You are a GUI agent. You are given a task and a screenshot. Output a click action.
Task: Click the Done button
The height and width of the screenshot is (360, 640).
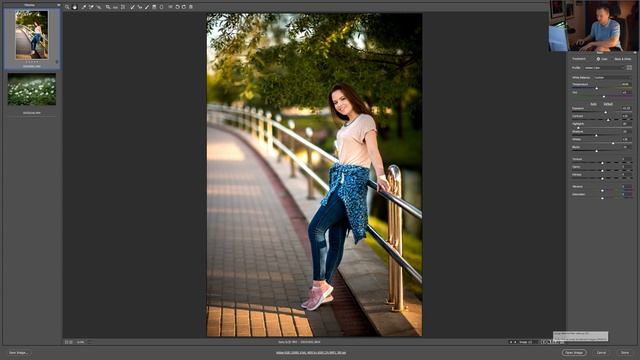pyautogui.click(x=625, y=353)
